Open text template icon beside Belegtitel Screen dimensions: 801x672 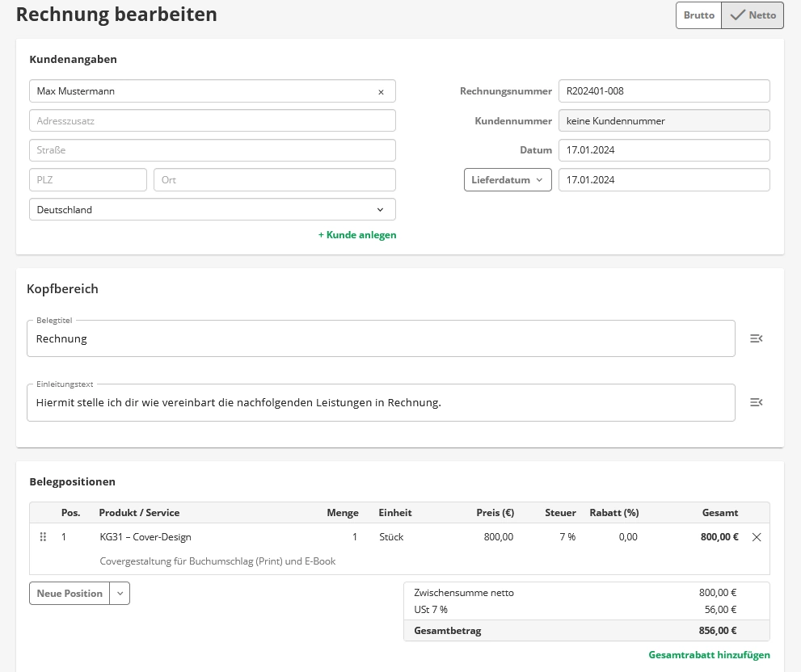pyautogui.click(x=756, y=338)
